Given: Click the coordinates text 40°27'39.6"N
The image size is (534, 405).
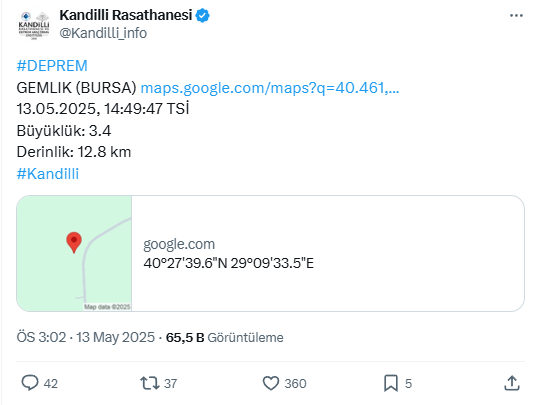Looking at the screenshot, I should tap(185, 263).
